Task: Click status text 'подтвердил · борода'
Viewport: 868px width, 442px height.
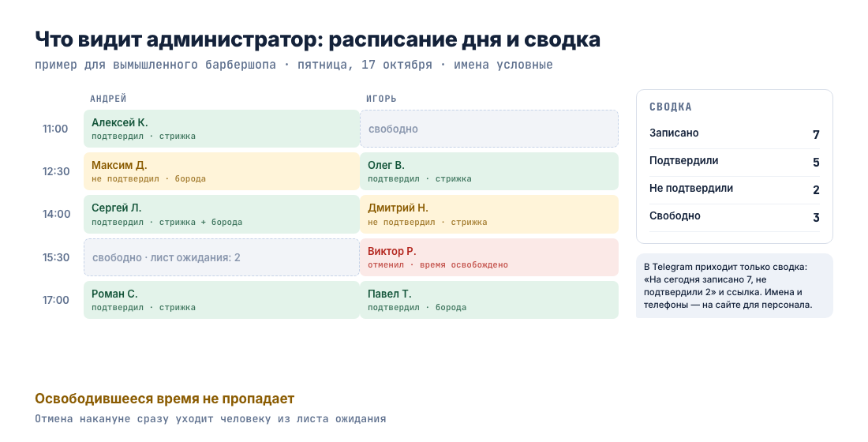Action: coord(417,307)
